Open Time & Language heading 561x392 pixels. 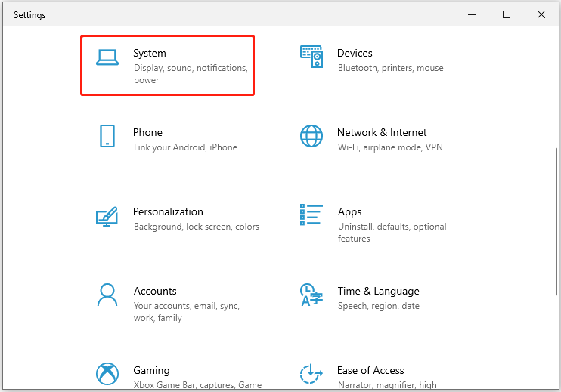coord(378,292)
